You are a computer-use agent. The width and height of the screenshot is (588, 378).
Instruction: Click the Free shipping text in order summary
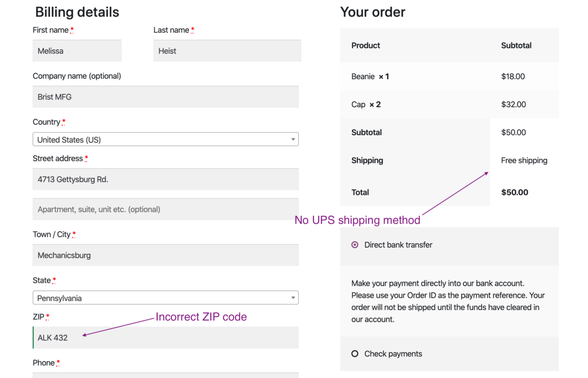point(524,160)
